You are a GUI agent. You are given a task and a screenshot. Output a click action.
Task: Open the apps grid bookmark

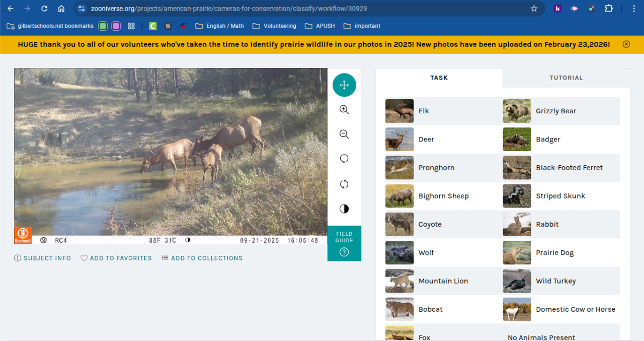131,26
